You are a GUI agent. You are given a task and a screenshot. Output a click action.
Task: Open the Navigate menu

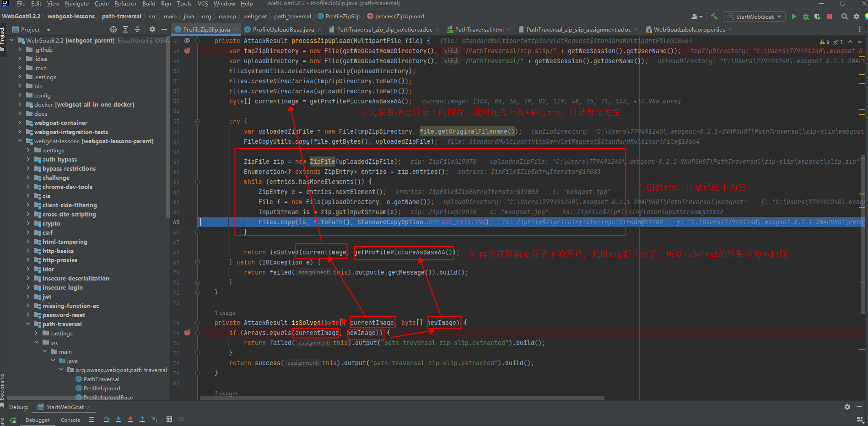77,4
